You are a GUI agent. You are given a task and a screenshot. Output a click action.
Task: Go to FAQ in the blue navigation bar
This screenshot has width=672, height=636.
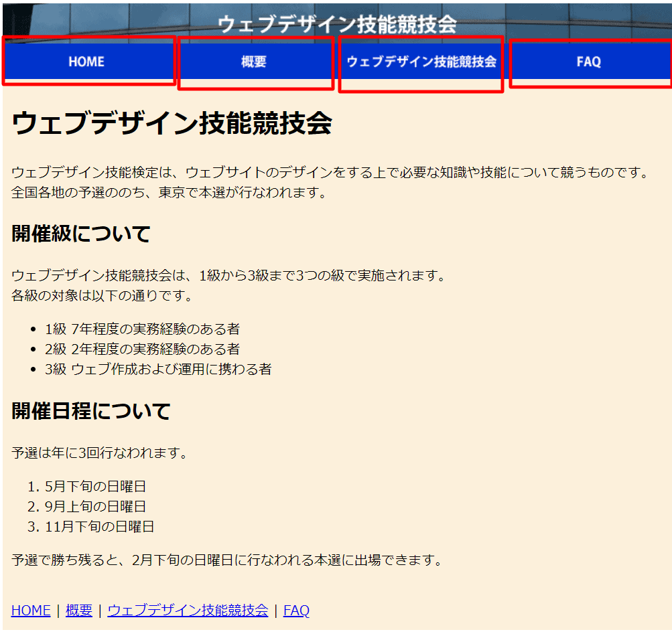[x=589, y=62]
